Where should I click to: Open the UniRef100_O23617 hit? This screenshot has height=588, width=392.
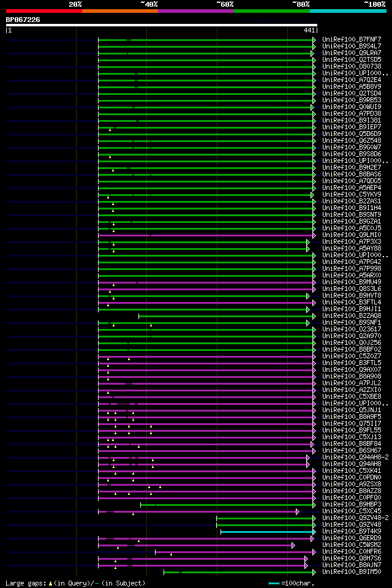point(352,330)
